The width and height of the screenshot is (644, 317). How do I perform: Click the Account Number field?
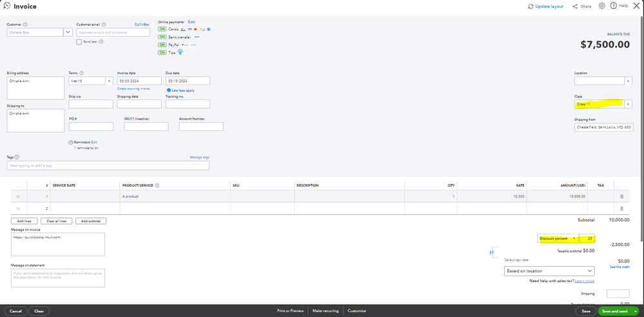[201, 127]
